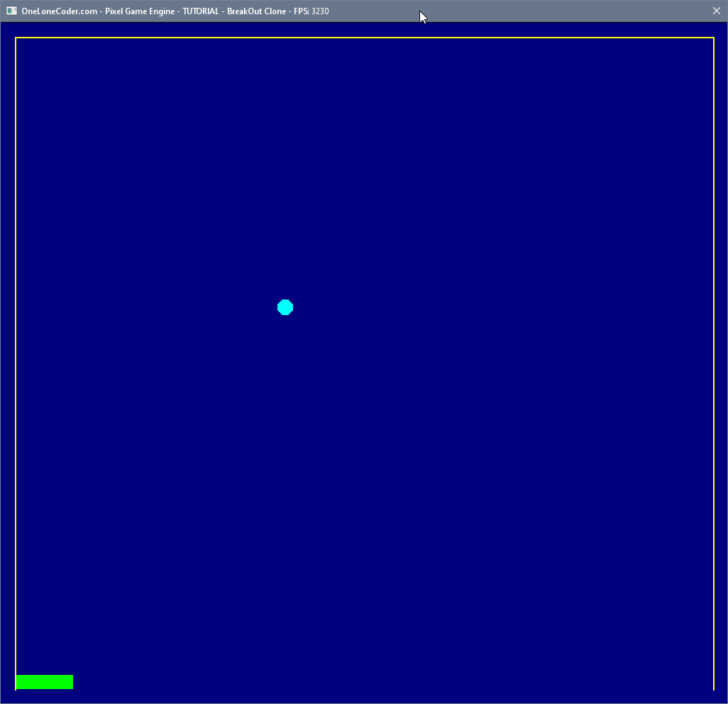Click the BreakOut Clone text in title

point(255,11)
